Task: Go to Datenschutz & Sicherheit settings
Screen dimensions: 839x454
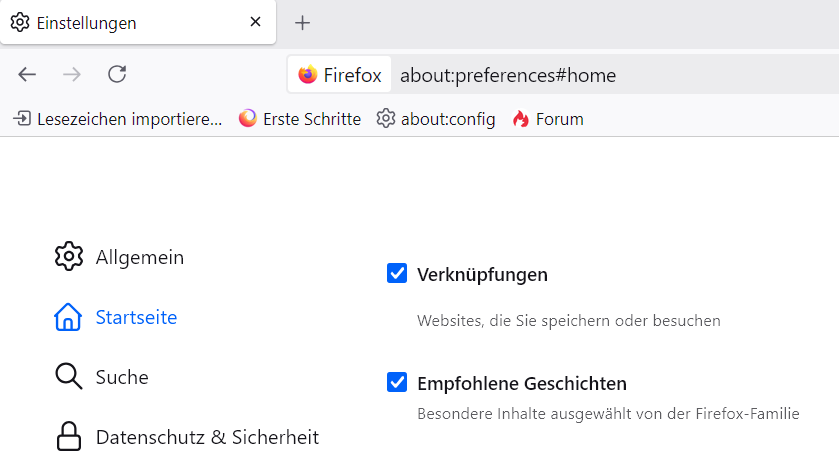Action: pyautogui.click(x=207, y=437)
